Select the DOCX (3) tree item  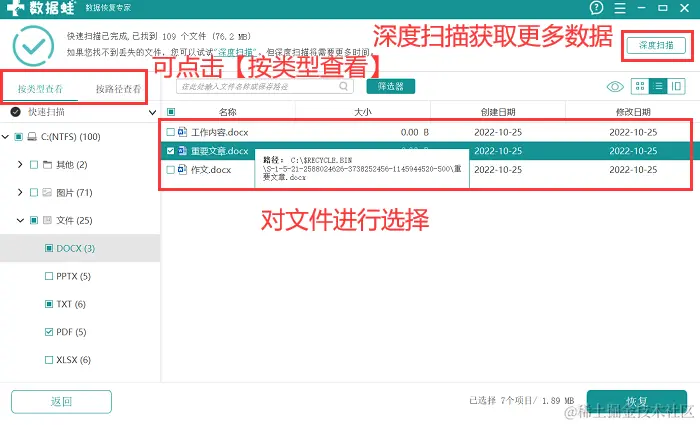(x=80, y=248)
